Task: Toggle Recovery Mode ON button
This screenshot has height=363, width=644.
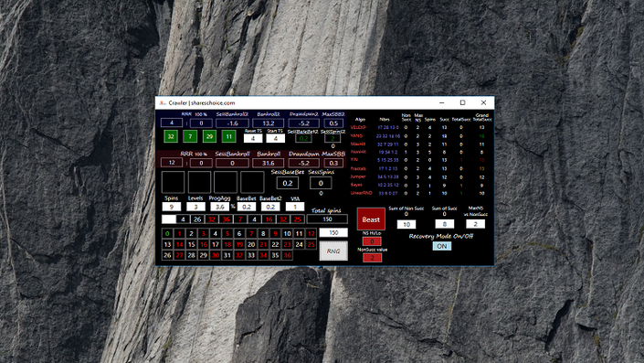Action: pos(442,246)
